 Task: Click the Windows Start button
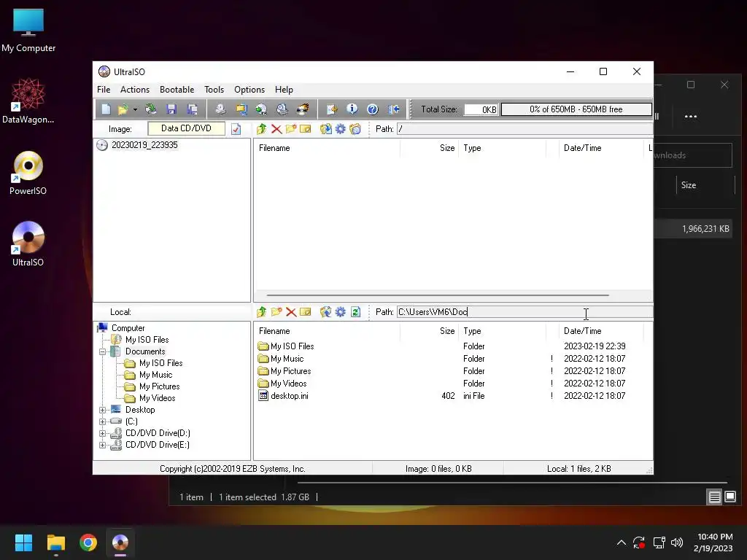coord(23,542)
